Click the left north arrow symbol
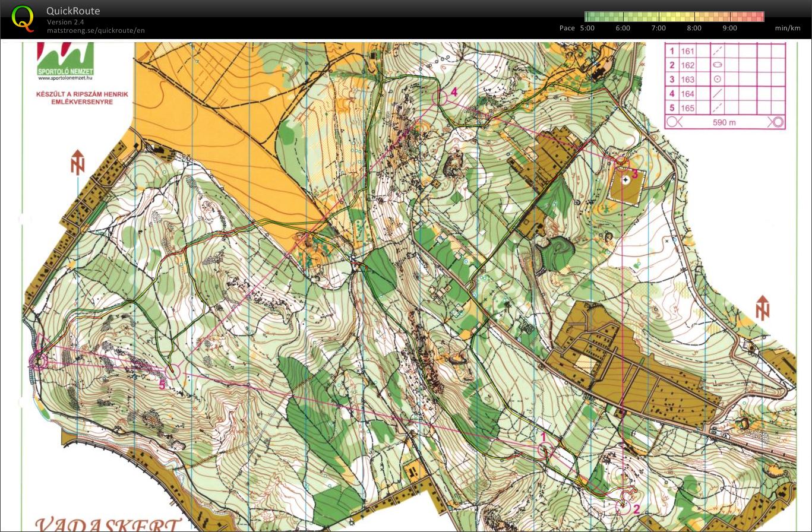Viewport: 812px width, 532px height. pyautogui.click(x=78, y=163)
